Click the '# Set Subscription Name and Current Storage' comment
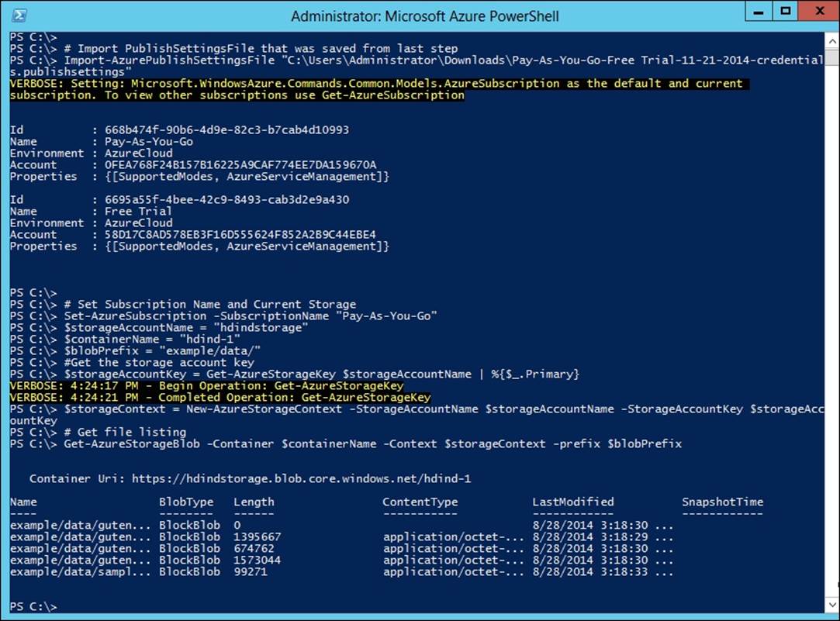This screenshot has width=840, height=621. (x=210, y=305)
